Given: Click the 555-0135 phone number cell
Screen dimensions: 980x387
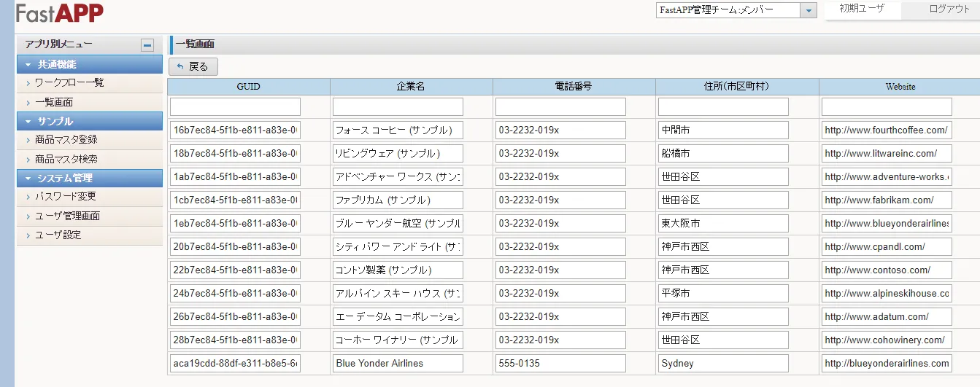Looking at the screenshot, I should click(560, 364).
